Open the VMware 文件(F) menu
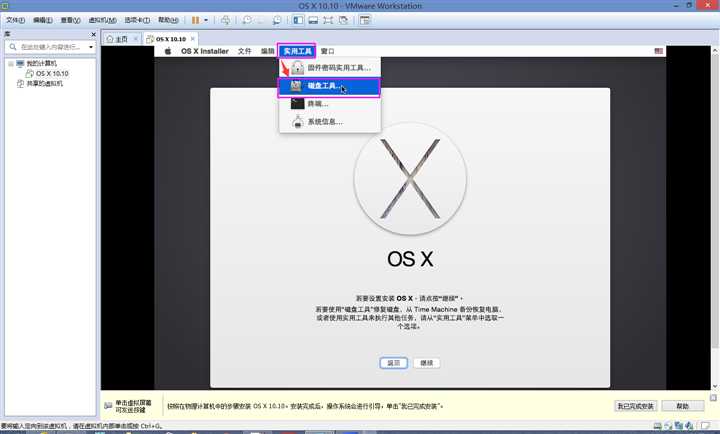 point(15,20)
